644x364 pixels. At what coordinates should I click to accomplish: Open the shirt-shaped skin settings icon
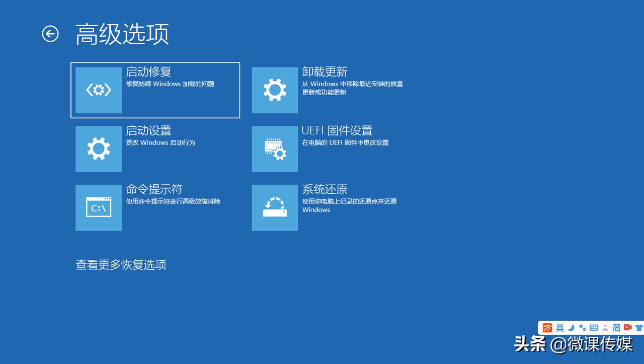(639, 327)
